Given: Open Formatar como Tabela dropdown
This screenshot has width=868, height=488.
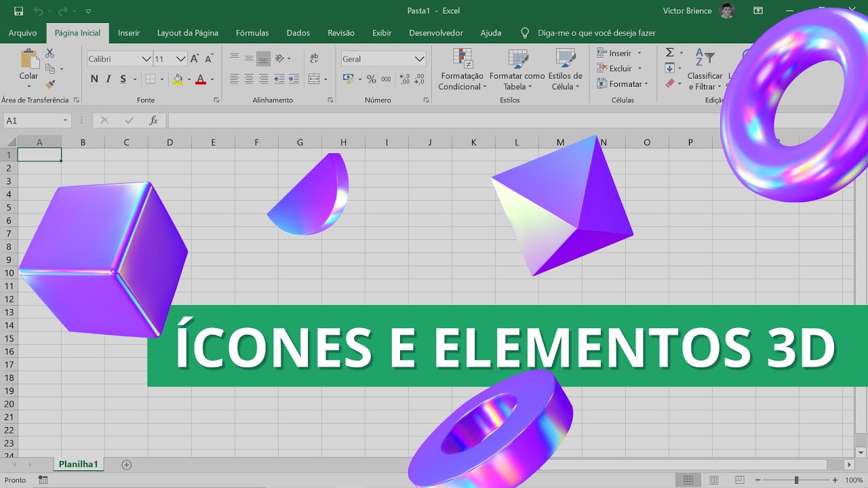Looking at the screenshot, I should tap(517, 69).
